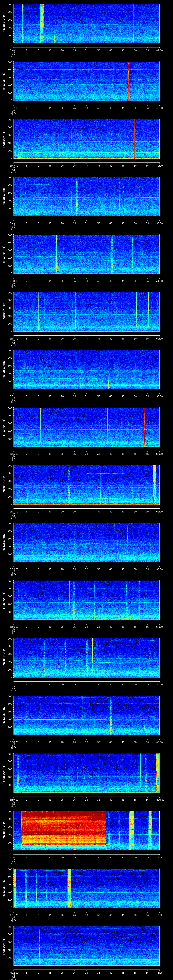
Task: Click the spectrogram panel starting at 3:51:00
Action: pyautogui.click(x=86, y=312)
